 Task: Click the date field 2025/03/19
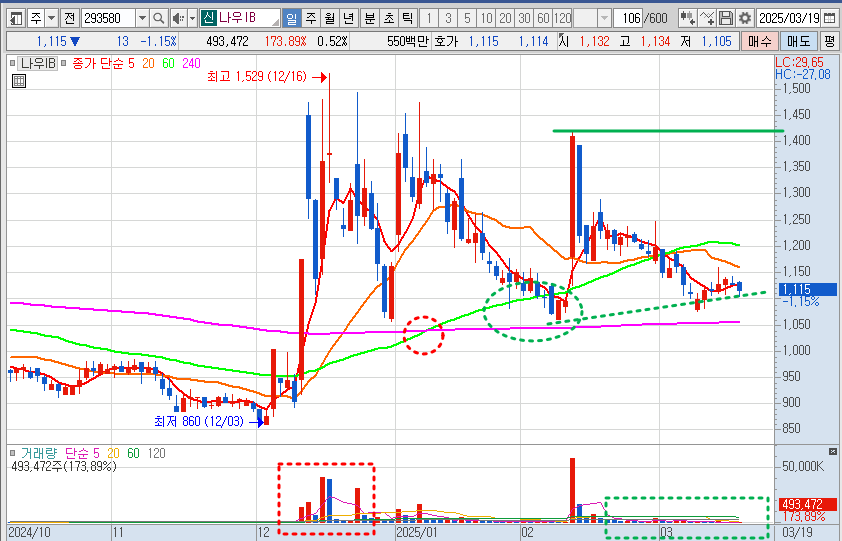click(x=789, y=18)
